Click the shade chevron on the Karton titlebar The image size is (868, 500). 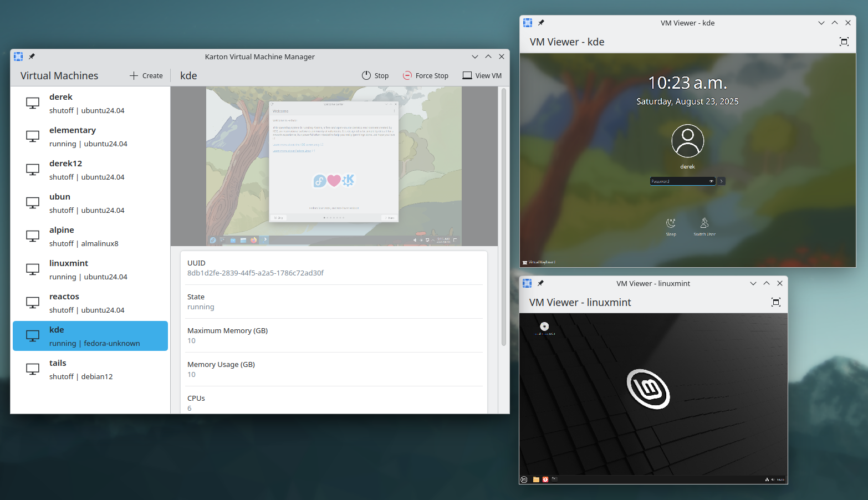(x=475, y=56)
